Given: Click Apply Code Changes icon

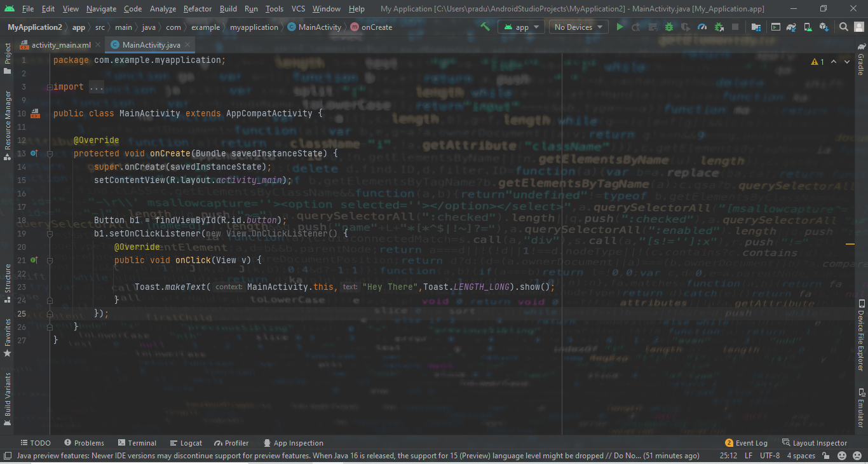Looking at the screenshot, I should 653,27.
